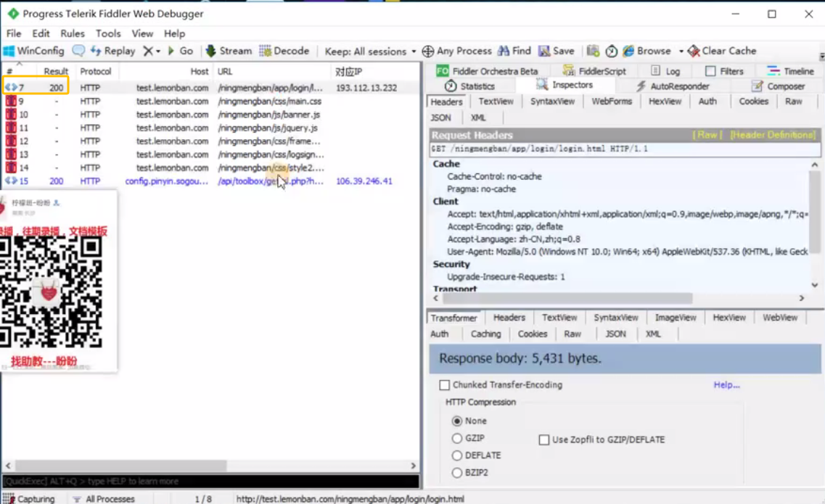Open WinConfig from the toolbar
The image size is (825, 504).
pos(34,51)
